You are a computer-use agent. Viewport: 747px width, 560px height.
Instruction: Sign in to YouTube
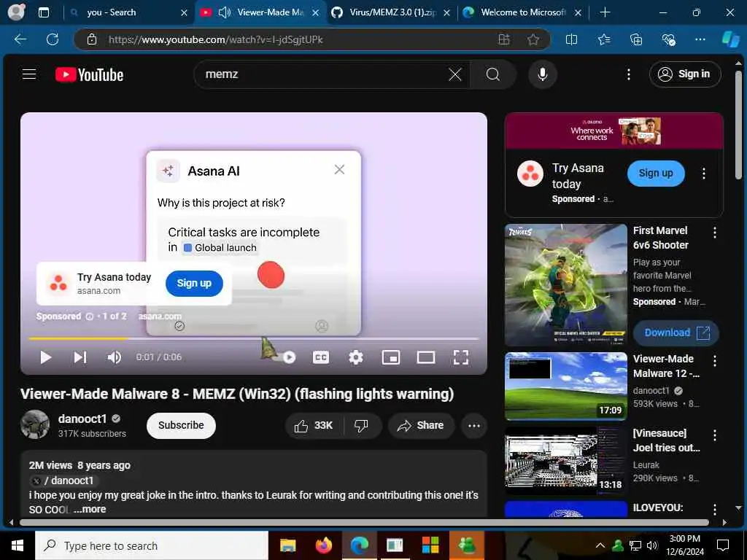(684, 74)
